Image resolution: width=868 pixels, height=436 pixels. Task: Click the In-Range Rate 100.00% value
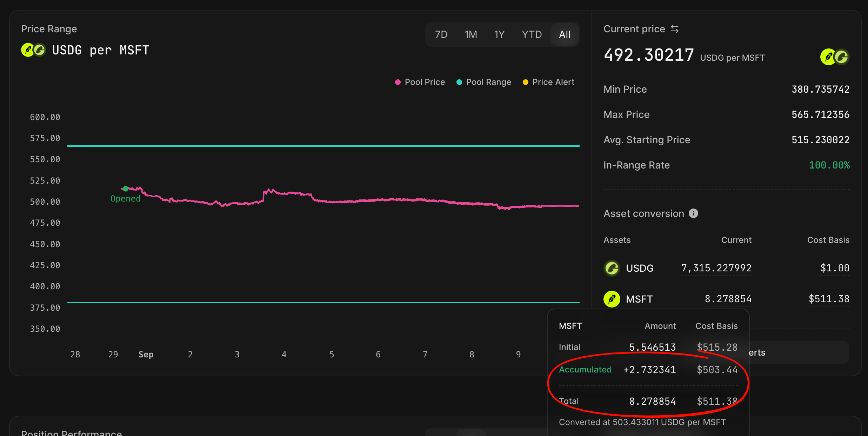pyautogui.click(x=829, y=165)
